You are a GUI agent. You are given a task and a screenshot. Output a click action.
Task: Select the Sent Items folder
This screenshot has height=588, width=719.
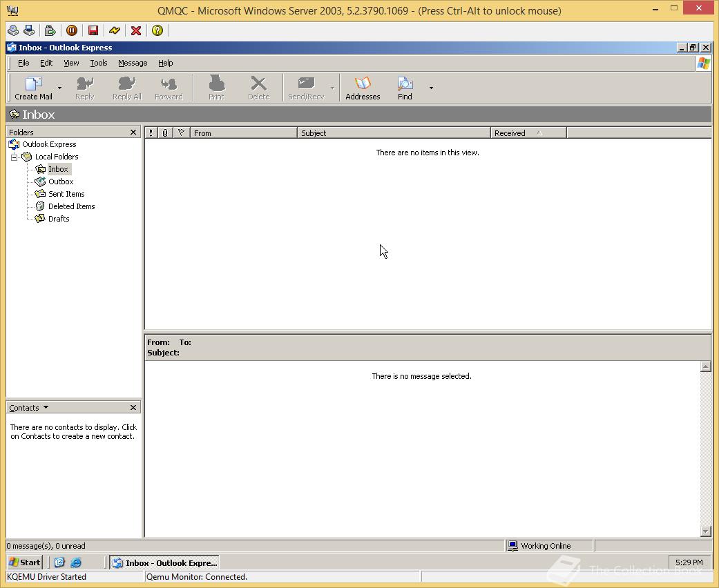[x=66, y=194]
